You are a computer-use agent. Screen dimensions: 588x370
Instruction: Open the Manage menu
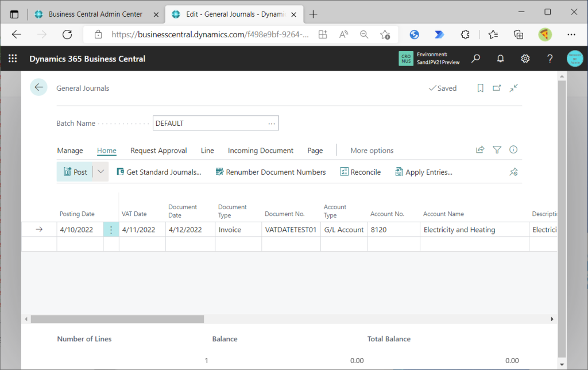coord(70,151)
